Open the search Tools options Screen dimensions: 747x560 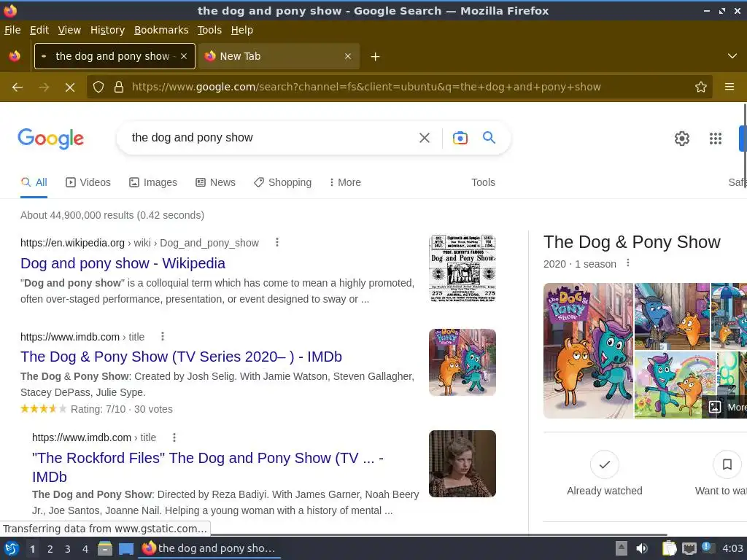[483, 182]
